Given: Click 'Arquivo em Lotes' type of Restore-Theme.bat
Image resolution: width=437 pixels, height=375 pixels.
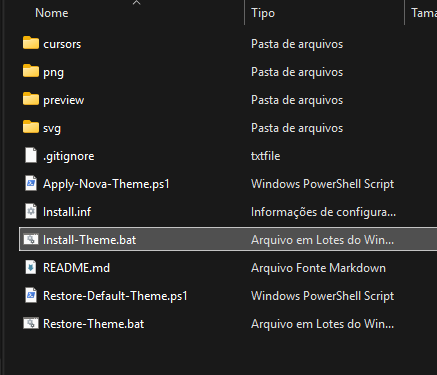Looking at the screenshot, I should [x=323, y=324].
